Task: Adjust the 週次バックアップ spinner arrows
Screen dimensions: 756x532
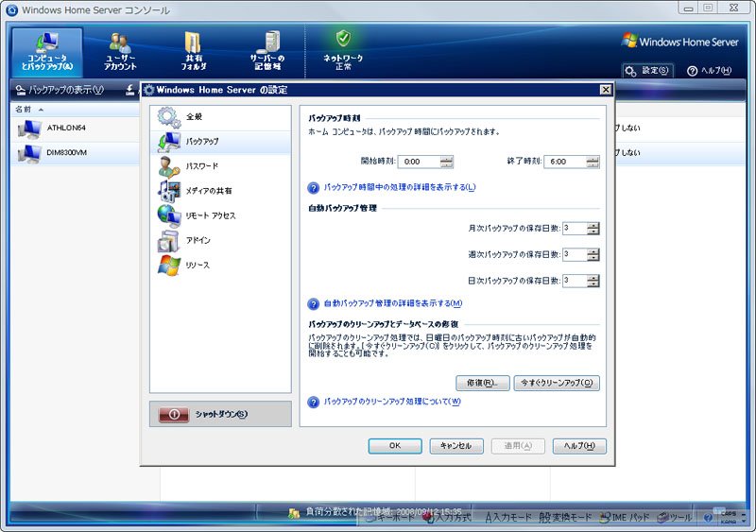Action: coord(593,254)
